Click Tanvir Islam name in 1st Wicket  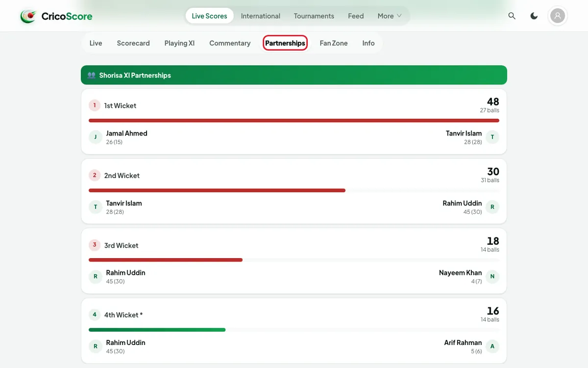click(464, 133)
